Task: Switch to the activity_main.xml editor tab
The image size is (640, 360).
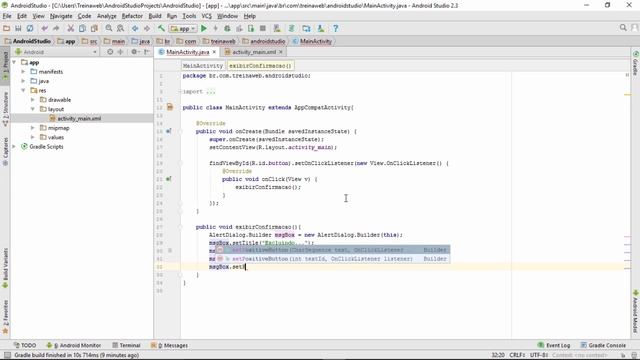Action: tap(253, 52)
